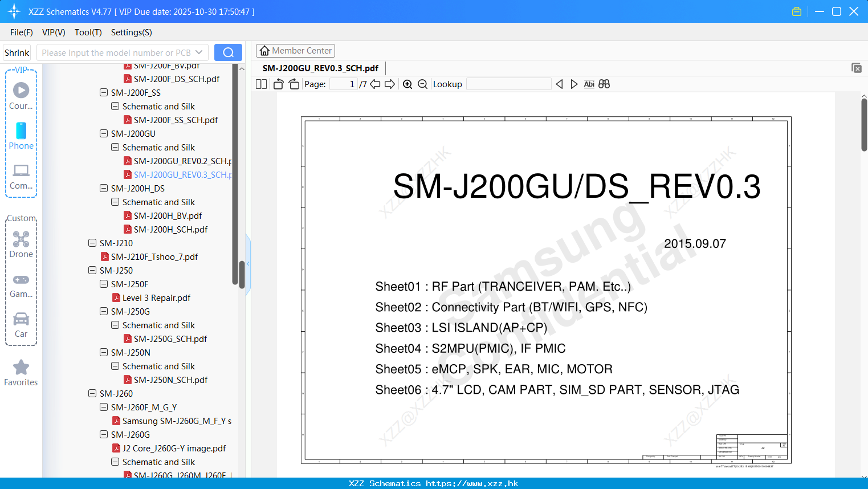
Task: Go to next page arrow
Action: [x=390, y=84]
